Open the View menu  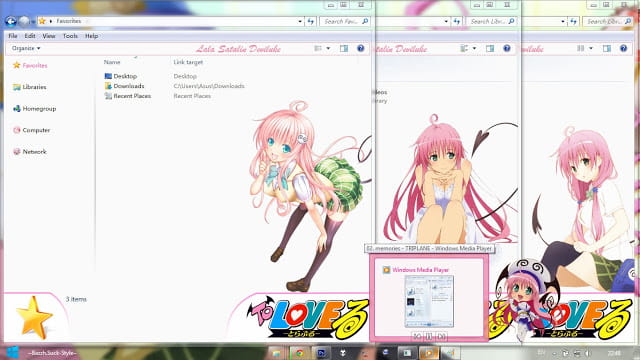click(49, 36)
